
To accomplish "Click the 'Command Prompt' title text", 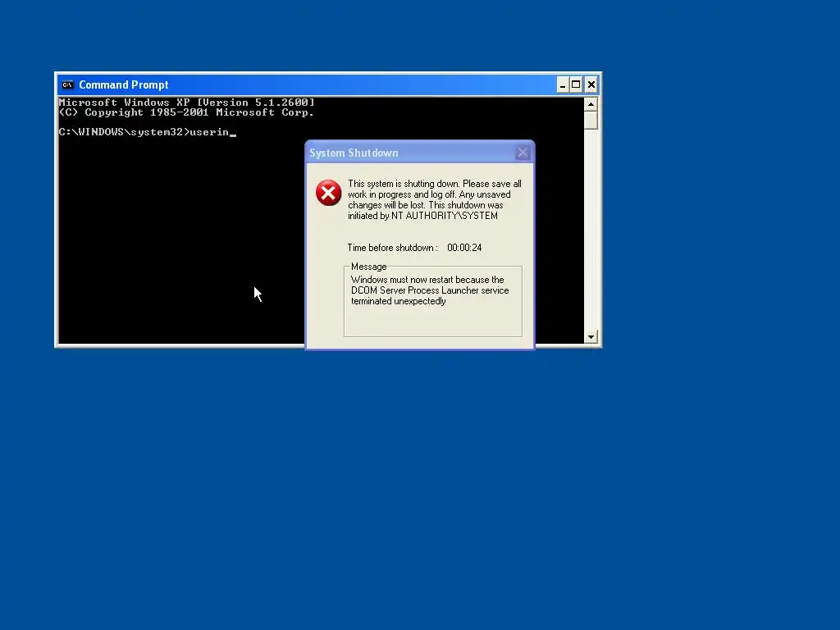I will click(x=124, y=84).
